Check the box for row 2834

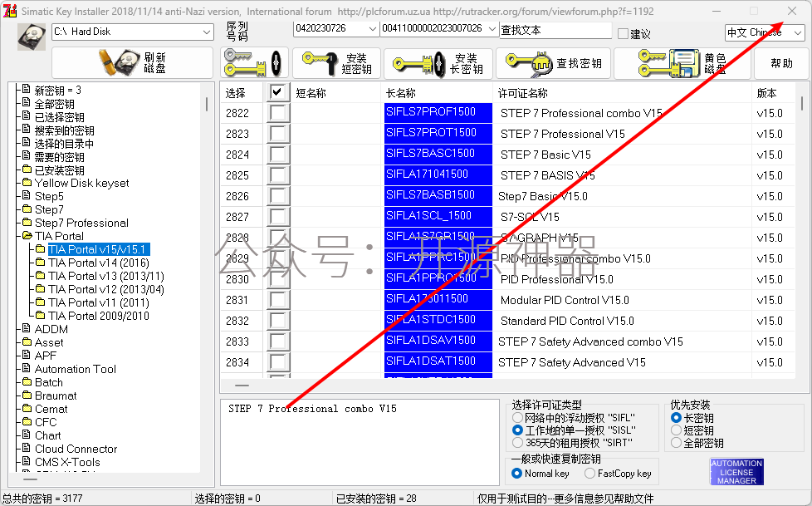(277, 362)
